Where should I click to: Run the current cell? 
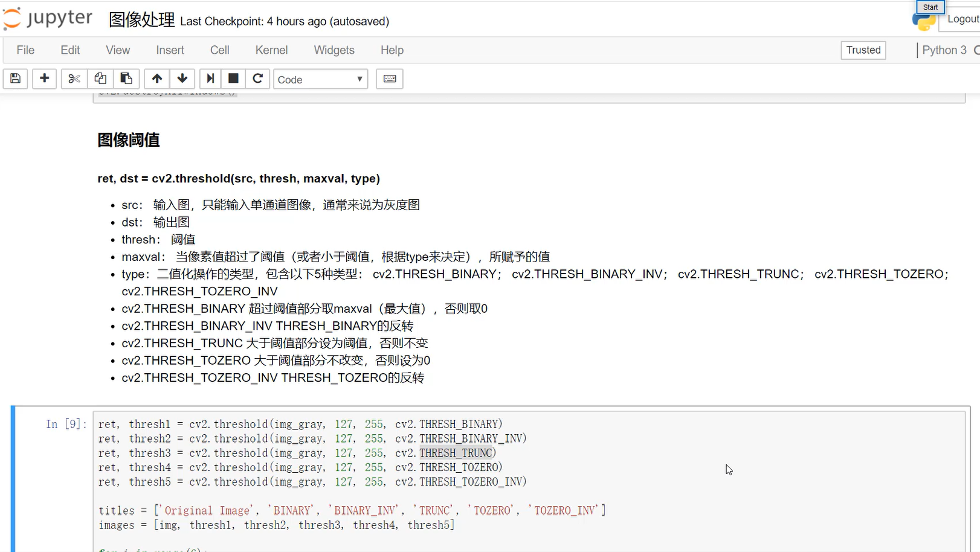point(210,79)
